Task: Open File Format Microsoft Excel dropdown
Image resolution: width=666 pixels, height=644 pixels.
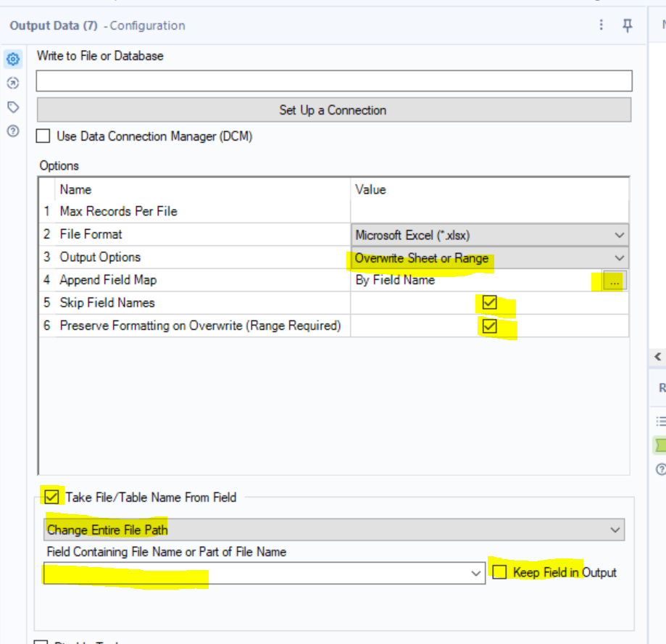Action: tap(489, 235)
